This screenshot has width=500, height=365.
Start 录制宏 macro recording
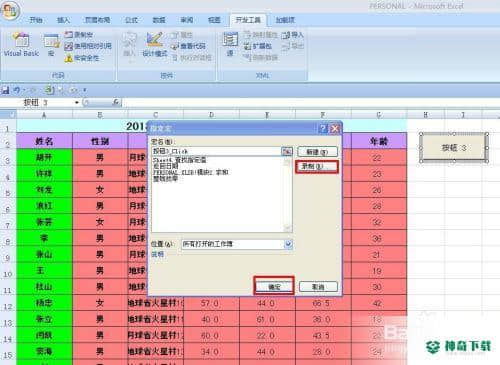[x=79, y=35]
